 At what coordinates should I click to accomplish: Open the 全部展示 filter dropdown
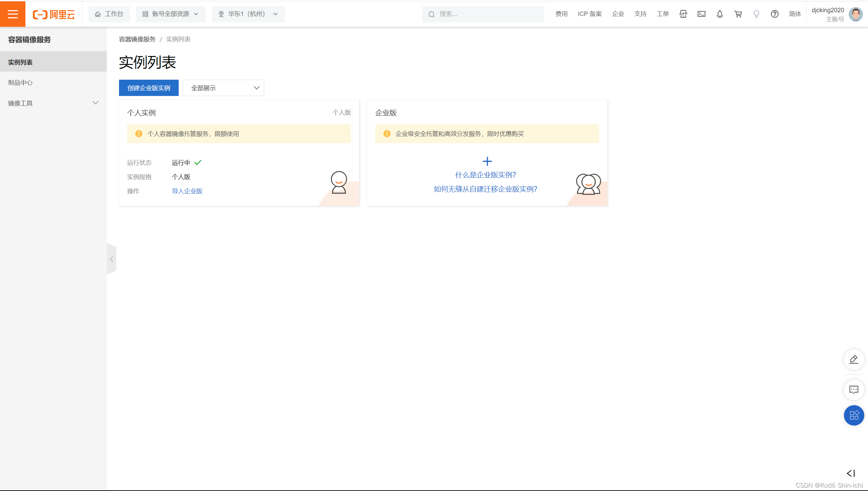coord(223,88)
